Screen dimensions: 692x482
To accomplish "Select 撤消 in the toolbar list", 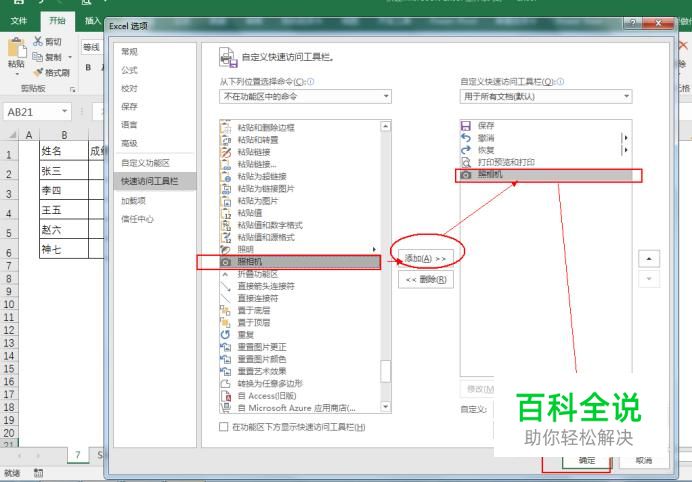I will point(545,138).
